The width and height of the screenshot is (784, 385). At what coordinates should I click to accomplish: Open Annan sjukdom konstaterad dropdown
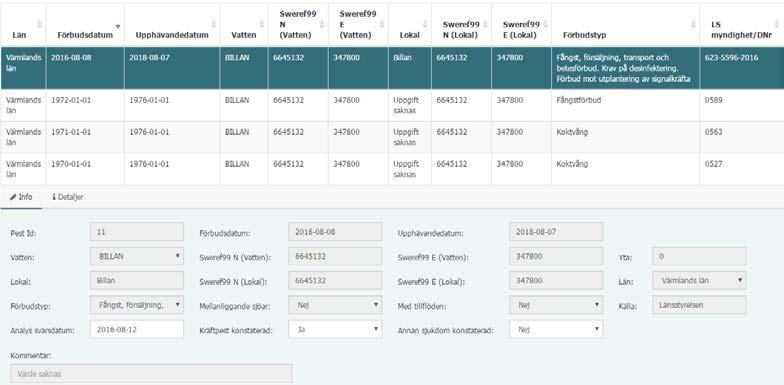(556, 329)
